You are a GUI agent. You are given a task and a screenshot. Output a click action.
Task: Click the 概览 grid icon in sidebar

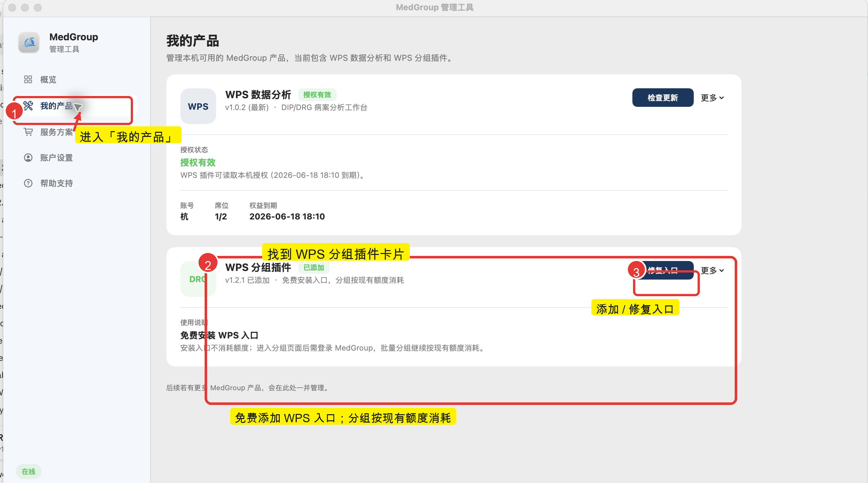coord(28,80)
